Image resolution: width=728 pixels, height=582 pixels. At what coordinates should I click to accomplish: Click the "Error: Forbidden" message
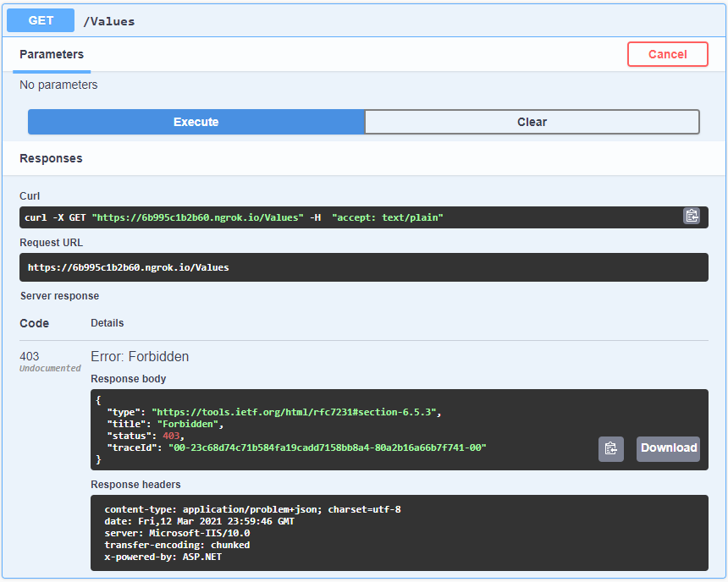tap(140, 356)
